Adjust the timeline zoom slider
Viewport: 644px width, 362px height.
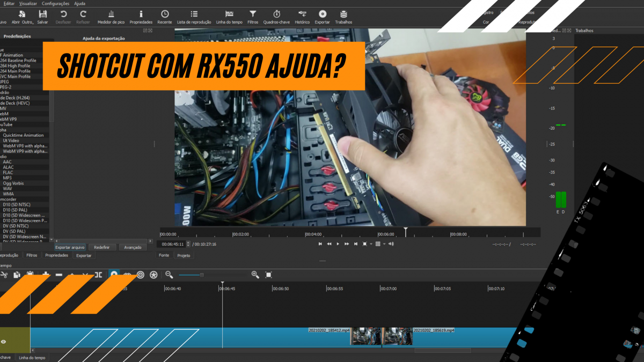click(x=202, y=275)
